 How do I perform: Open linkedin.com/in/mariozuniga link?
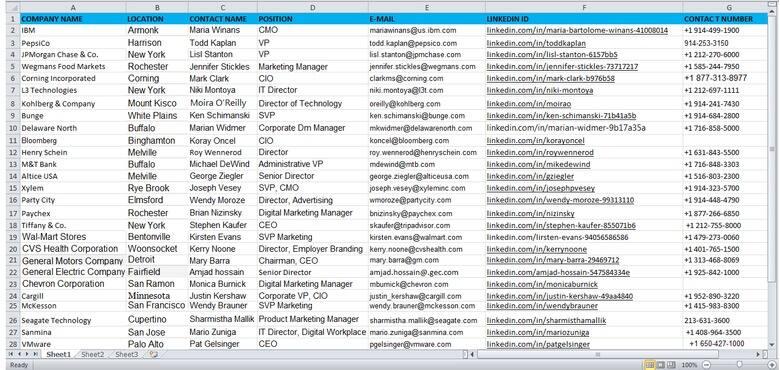538,332
